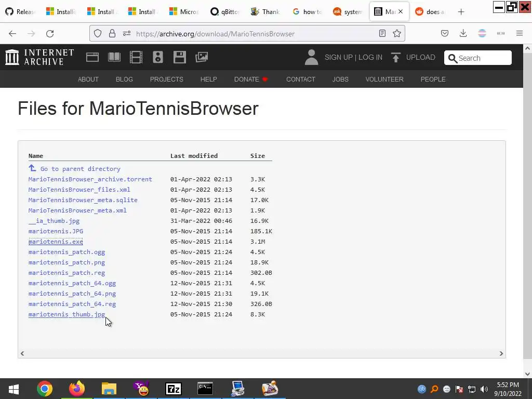Click the file list left scroll arrow
Screen dimensions: 532x399
[22, 353]
